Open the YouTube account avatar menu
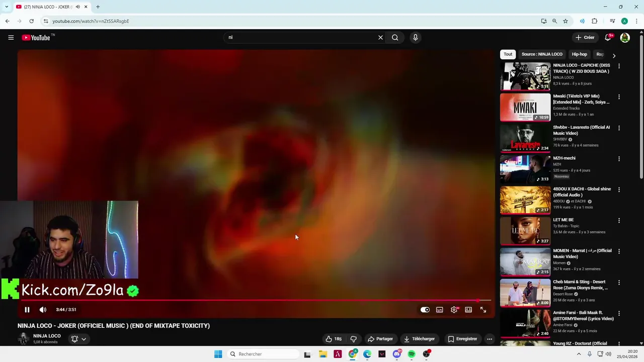The image size is (644, 362). (625, 38)
